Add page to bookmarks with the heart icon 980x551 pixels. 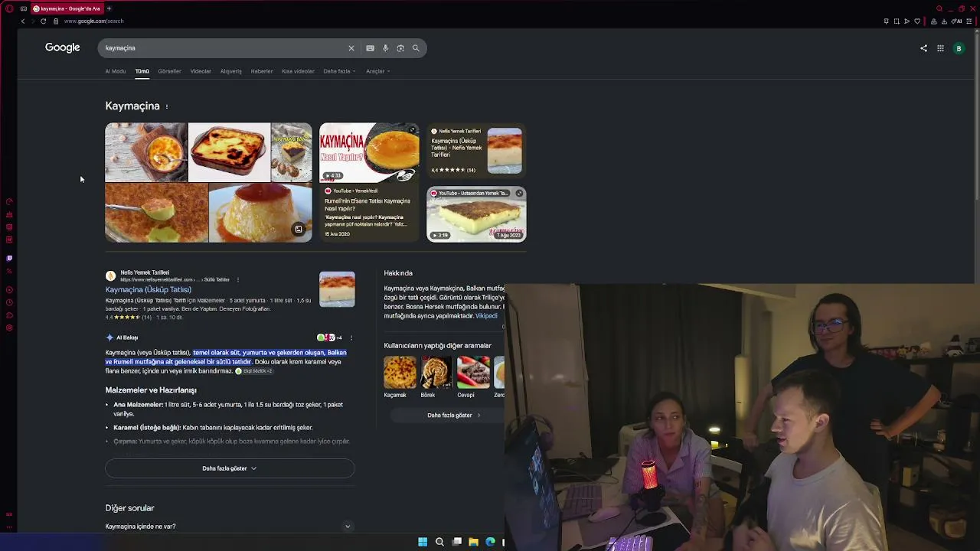tap(918, 21)
